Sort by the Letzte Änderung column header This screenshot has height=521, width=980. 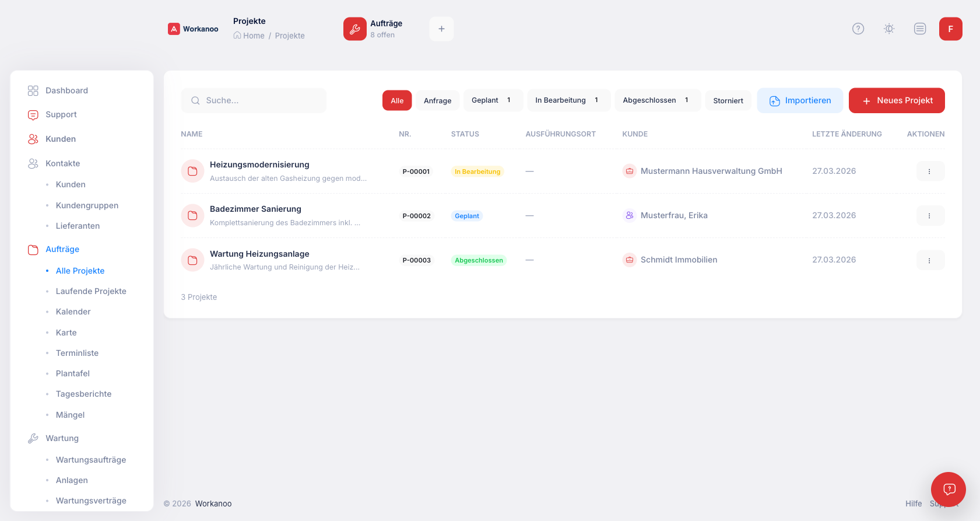(846, 134)
